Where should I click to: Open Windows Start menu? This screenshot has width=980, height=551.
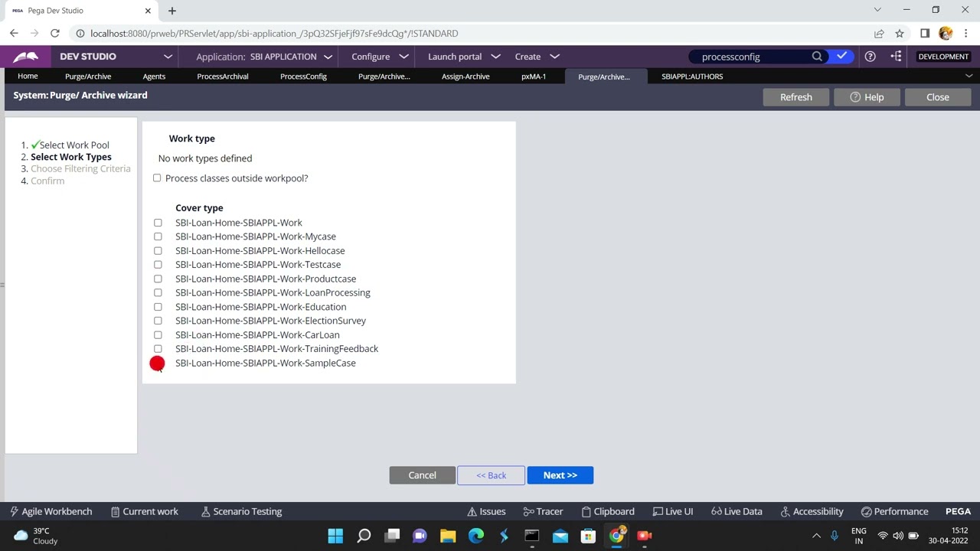pos(335,536)
